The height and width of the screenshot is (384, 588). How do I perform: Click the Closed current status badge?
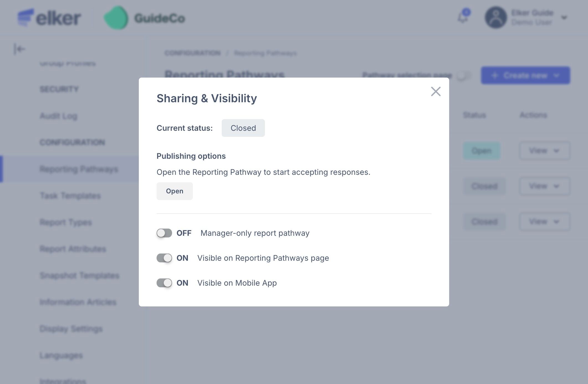pos(243,128)
